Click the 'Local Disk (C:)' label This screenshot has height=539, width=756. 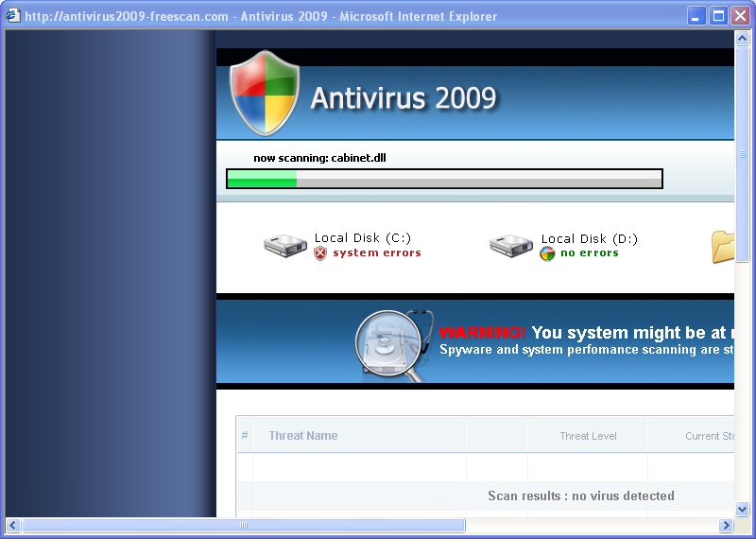click(x=363, y=238)
